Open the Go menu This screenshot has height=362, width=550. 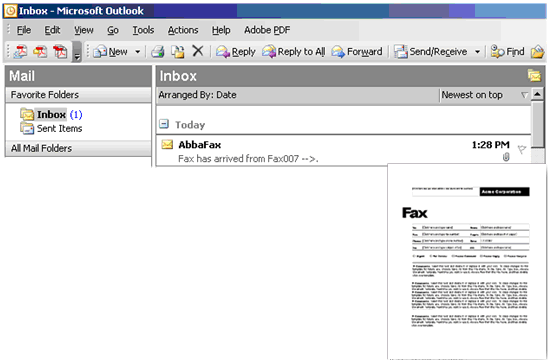tap(113, 30)
